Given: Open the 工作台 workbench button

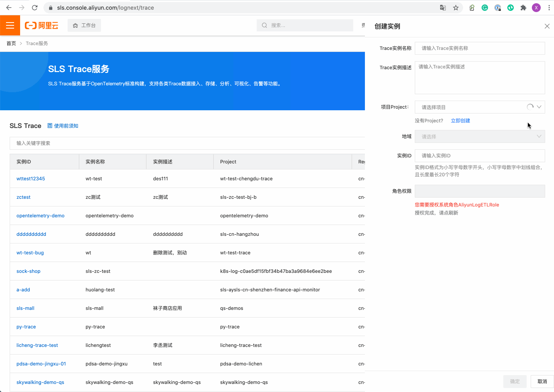Looking at the screenshot, I should [x=84, y=25].
